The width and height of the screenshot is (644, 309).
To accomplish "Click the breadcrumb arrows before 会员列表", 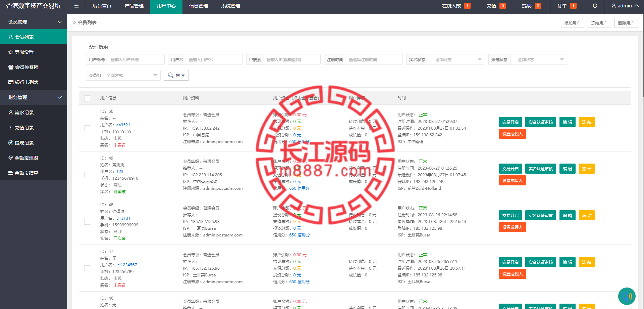I will click(74, 23).
